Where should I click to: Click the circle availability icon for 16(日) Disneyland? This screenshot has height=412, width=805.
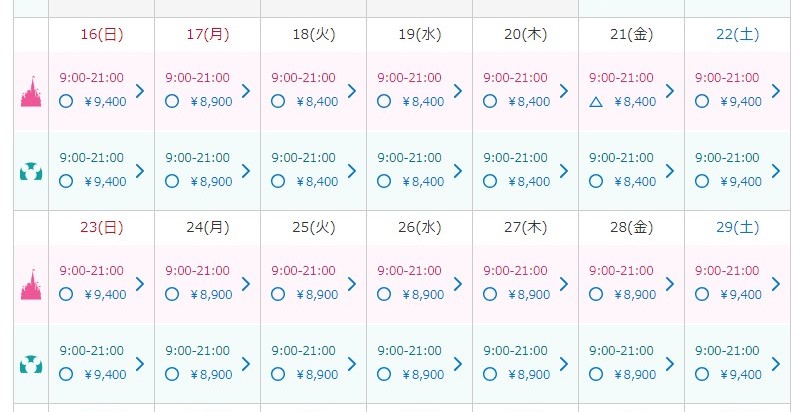(x=66, y=101)
